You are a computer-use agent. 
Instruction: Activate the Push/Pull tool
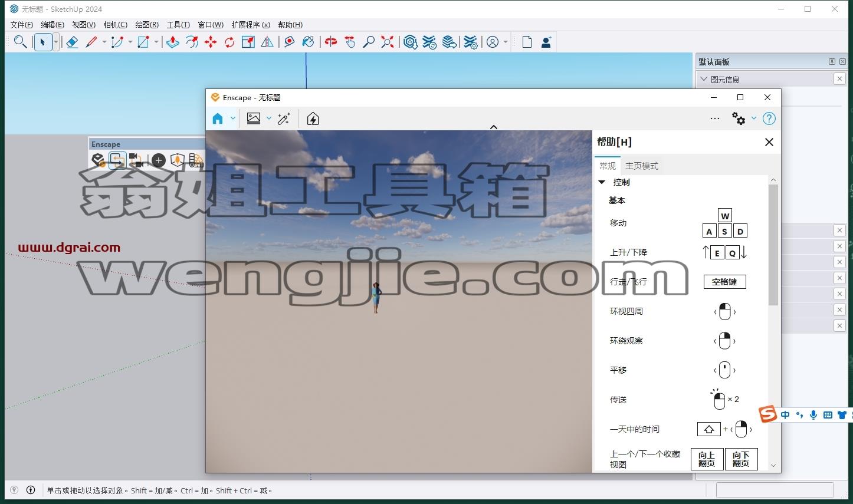173,42
